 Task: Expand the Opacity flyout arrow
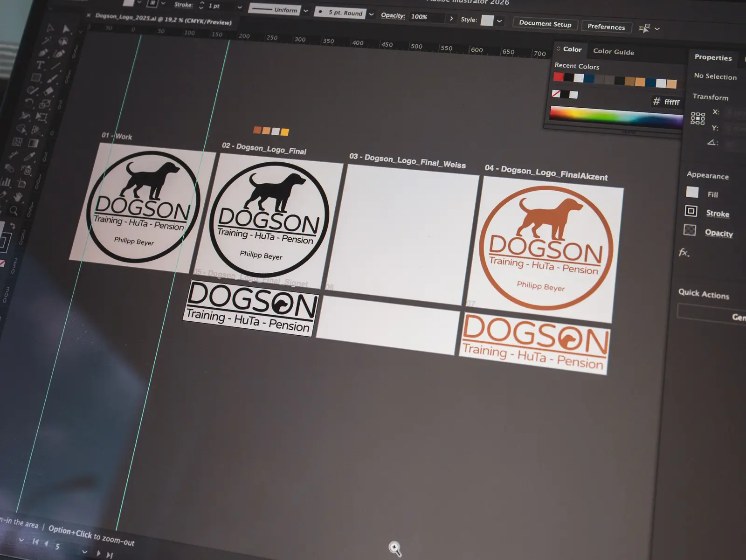pos(451,19)
